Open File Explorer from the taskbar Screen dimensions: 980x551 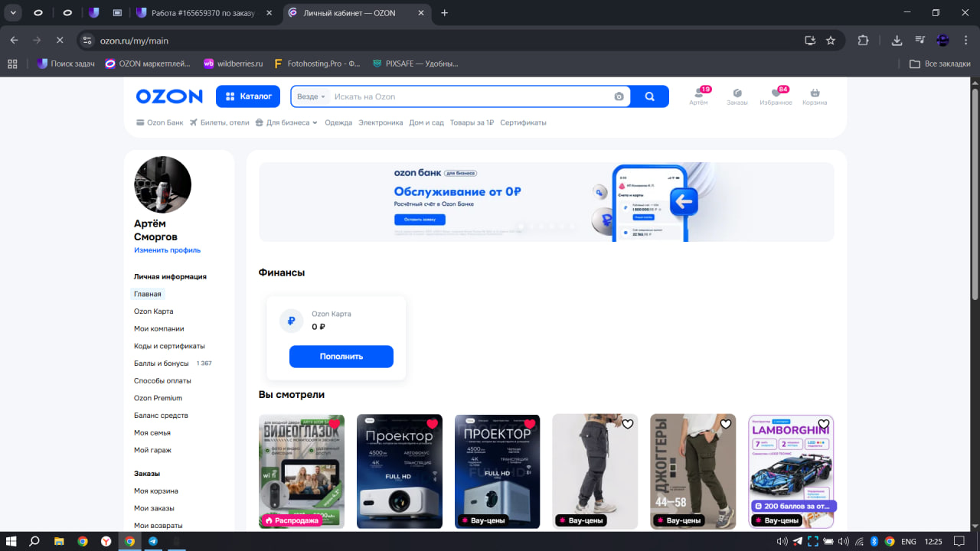pyautogui.click(x=58, y=541)
